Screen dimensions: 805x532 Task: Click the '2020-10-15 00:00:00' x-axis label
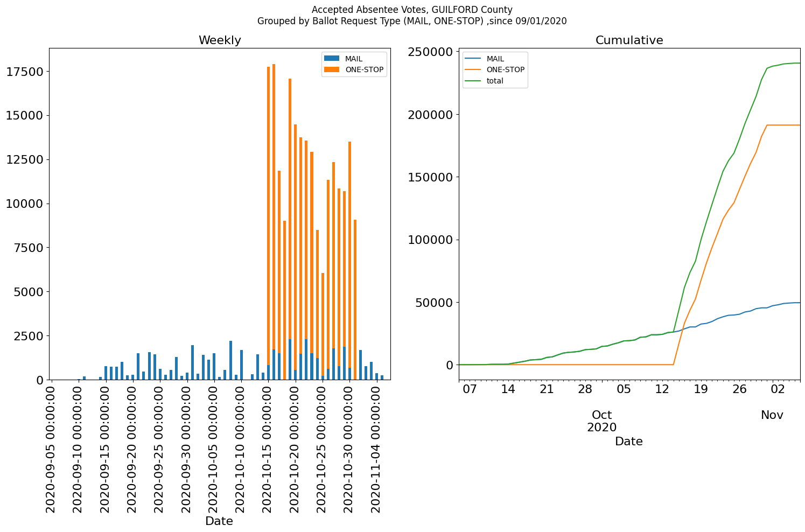click(268, 448)
